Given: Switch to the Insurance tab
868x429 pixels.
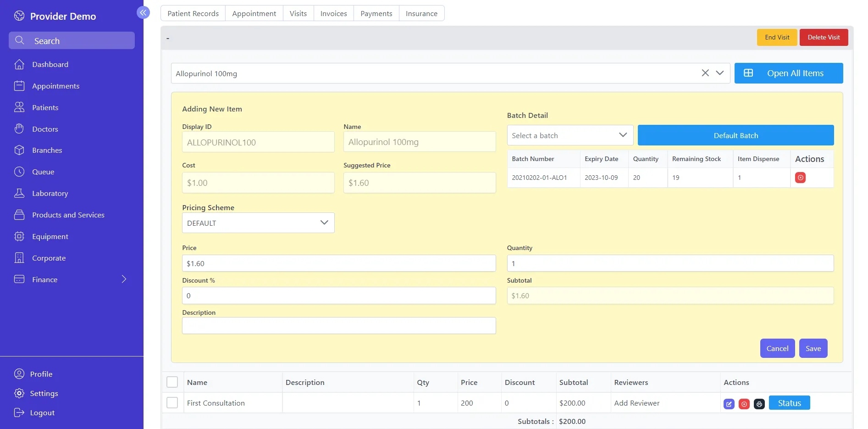Looking at the screenshot, I should tap(421, 13).
